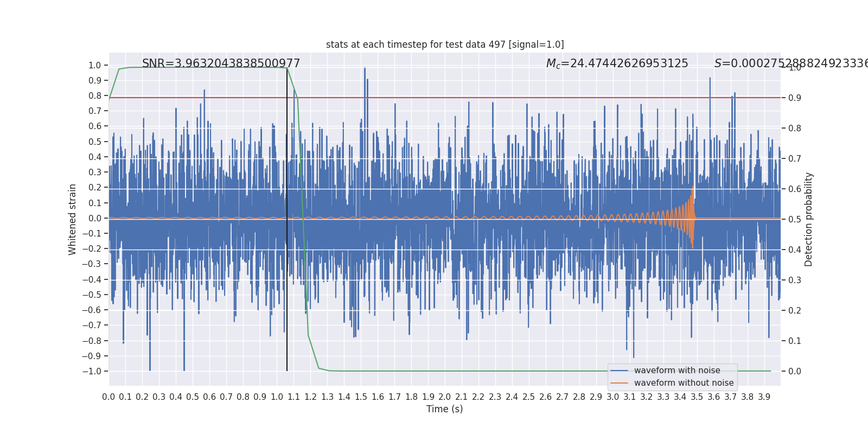Image resolution: width=868 pixels, height=434 pixels.
Task: Click the −0.7 tick label
Action: pos(92,325)
